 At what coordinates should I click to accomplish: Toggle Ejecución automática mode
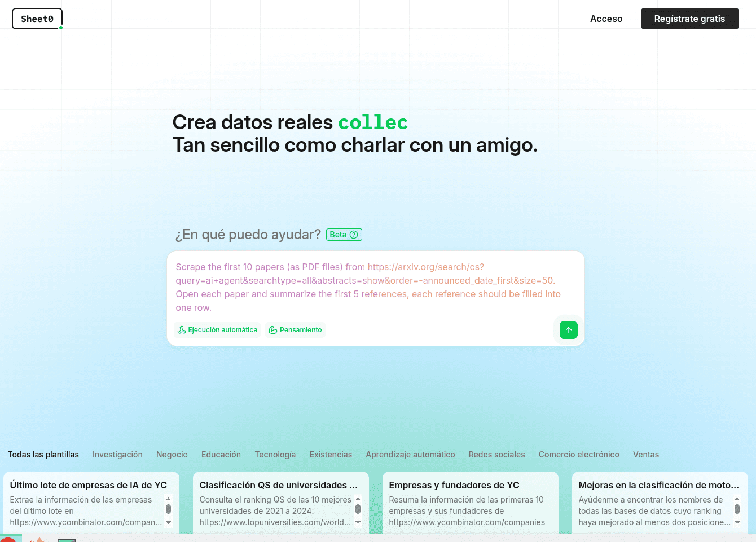(218, 330)
